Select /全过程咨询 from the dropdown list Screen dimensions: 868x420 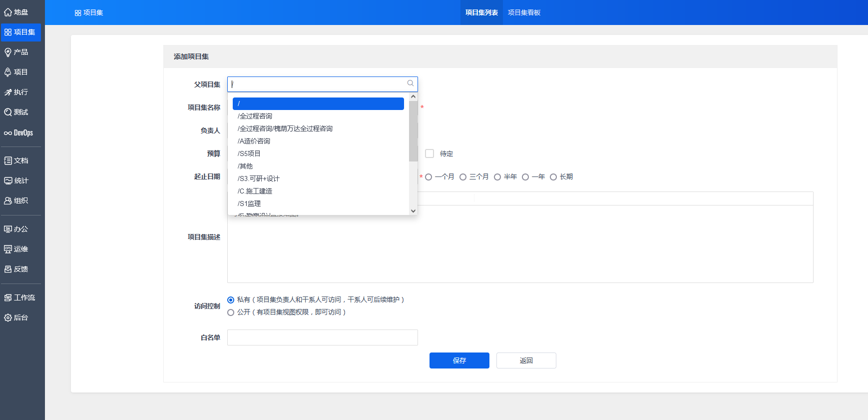pos(255,116)
